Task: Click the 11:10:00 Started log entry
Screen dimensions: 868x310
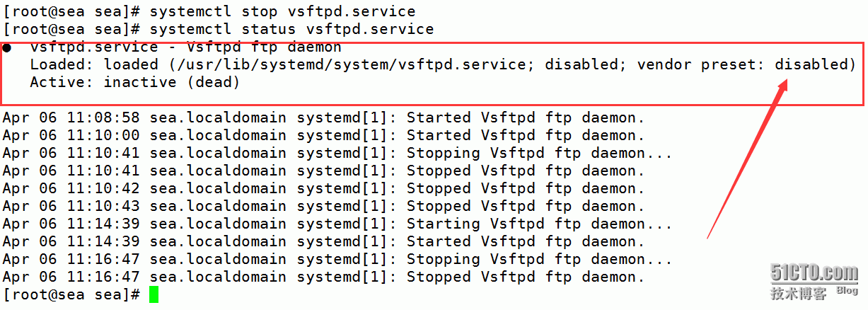Action: point(324,135)
